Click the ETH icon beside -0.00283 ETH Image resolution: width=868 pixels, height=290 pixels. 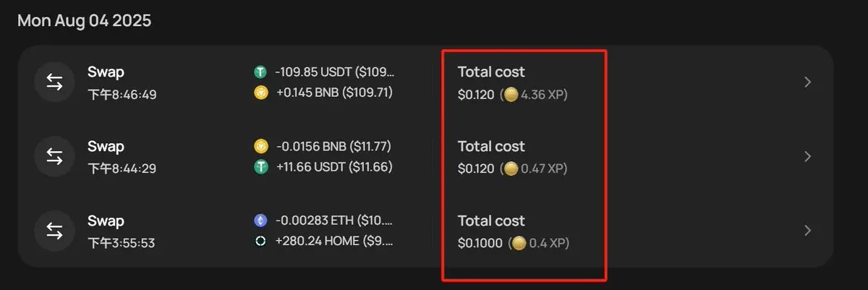coord(260,221)
